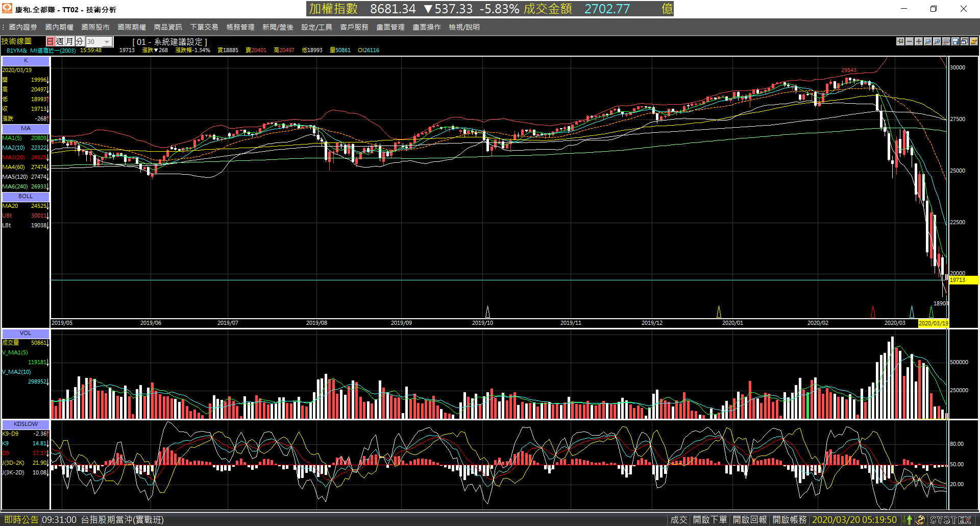The height and width of the screenshot is (526, 980).
Task: Click the K9 14.81 value row
Action: pyautogui.click(x=25, y=443)
